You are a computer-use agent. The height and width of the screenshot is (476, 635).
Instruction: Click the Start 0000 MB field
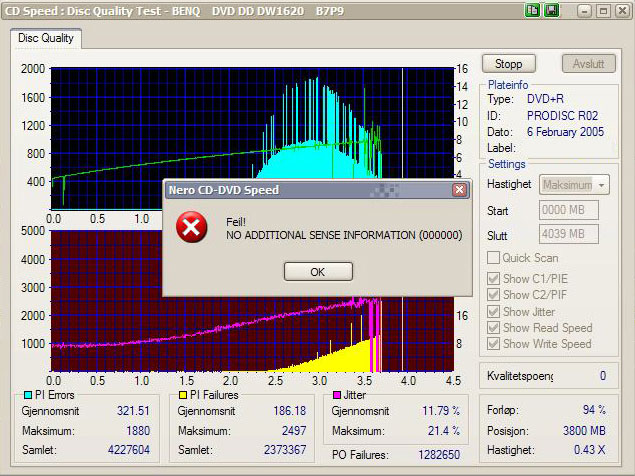click(x=569, y=210)
